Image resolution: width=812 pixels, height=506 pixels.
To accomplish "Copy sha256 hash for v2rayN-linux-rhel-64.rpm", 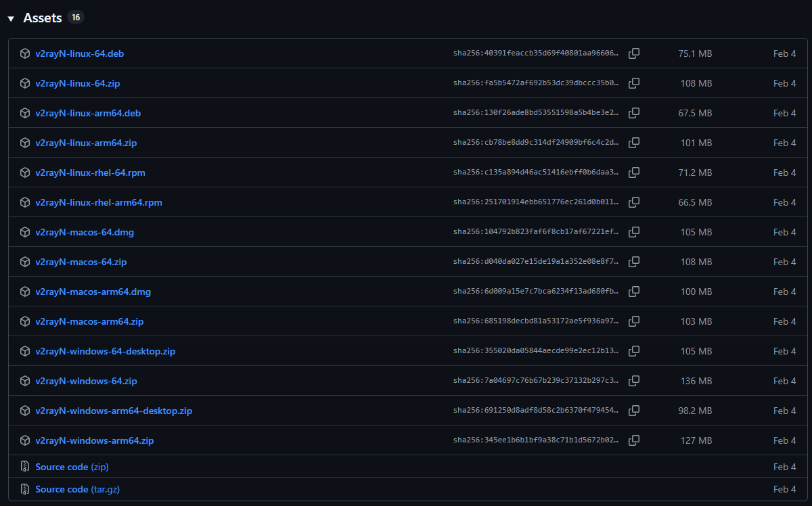I will (x=634, y=172).
